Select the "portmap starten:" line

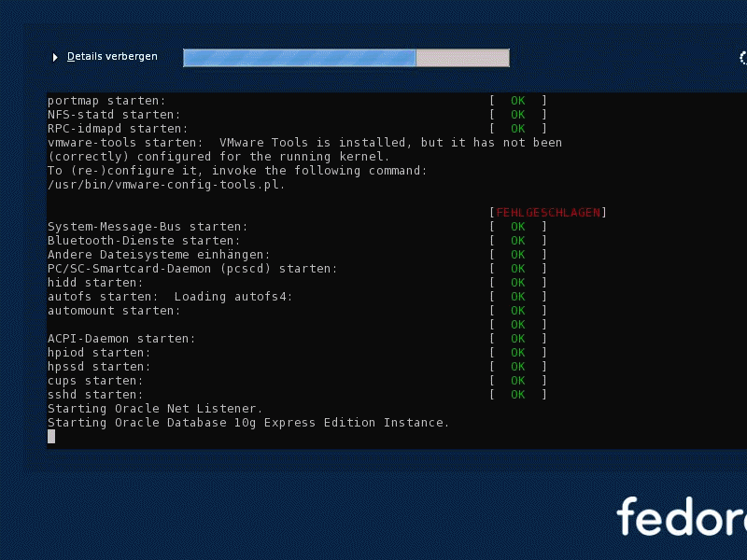click(x=106, y=101)
